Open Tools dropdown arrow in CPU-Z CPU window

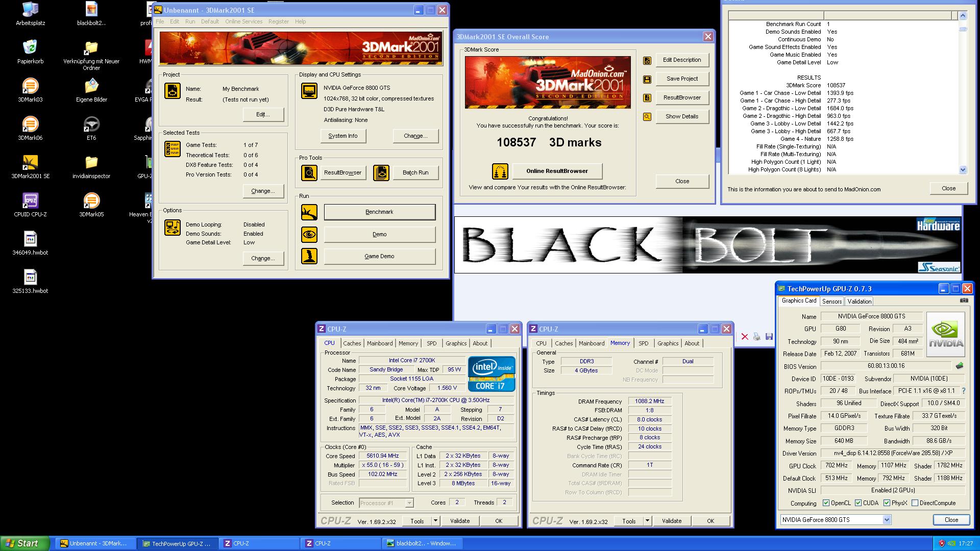[x=435, y=521]
